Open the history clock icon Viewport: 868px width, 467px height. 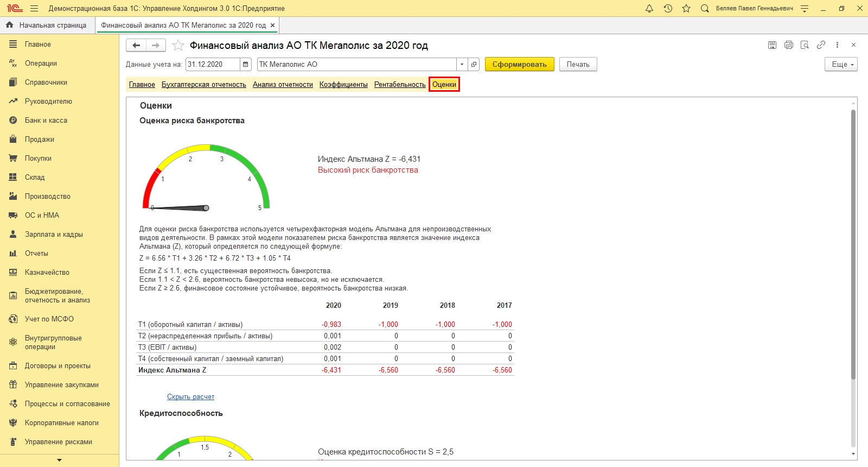[x=668, y=8]
